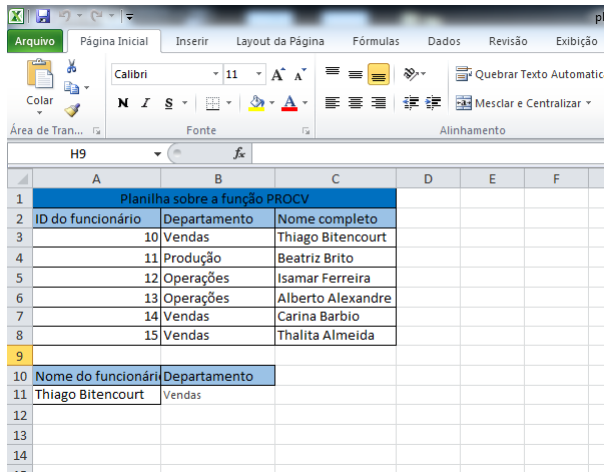Screen dimensions: 612x472
Task: Toggle bold formatting (N)
Action: click(x=123, y=103)
